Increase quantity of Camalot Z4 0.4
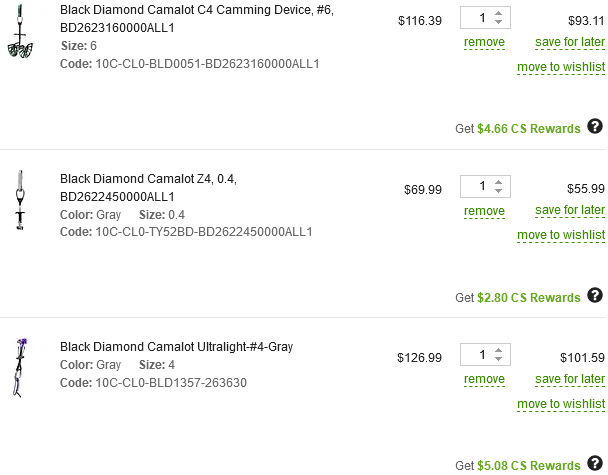This screenshot has width=608, height=475. [499, 182]
